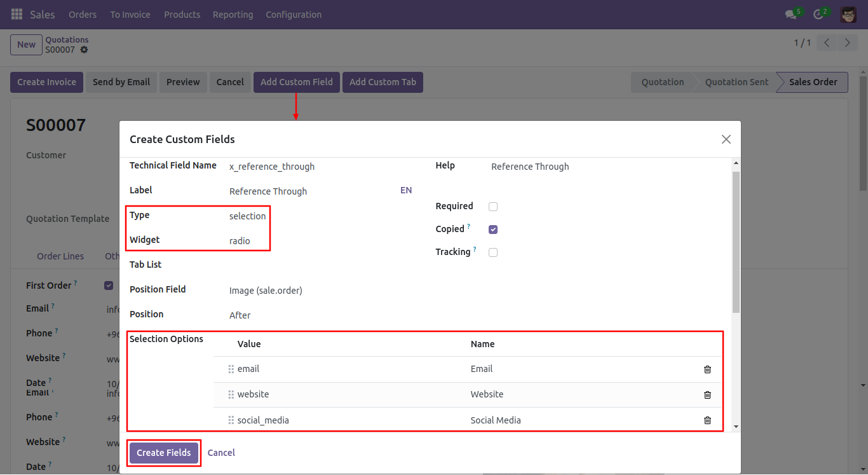Click the Add Custom Tab button
The image size is (868, 475).
pyautogui.click(x=383, y=82)
